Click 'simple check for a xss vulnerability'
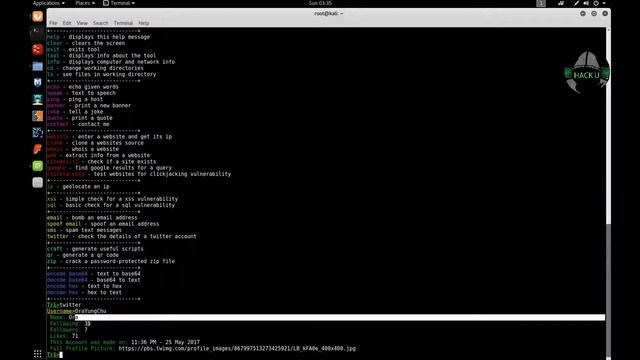The width and height of the screenshot is (640, 360). pos(122,199)
